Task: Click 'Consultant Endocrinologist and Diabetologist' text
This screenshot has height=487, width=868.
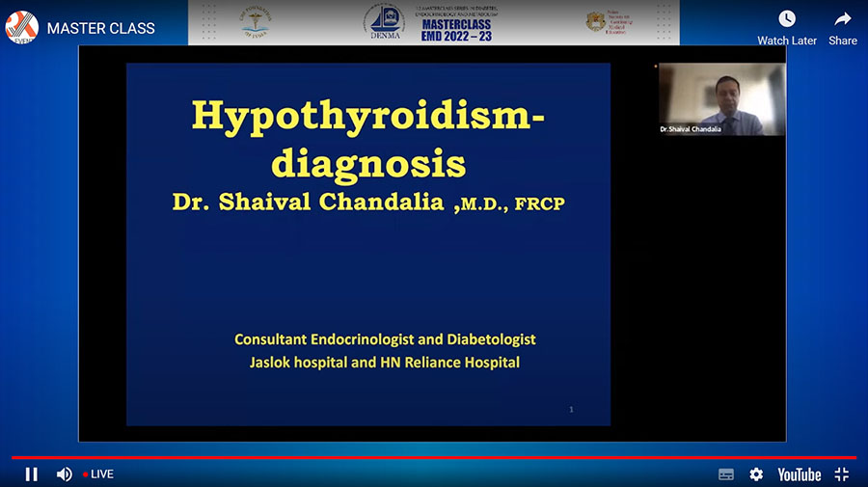Action: coord(385,339)
